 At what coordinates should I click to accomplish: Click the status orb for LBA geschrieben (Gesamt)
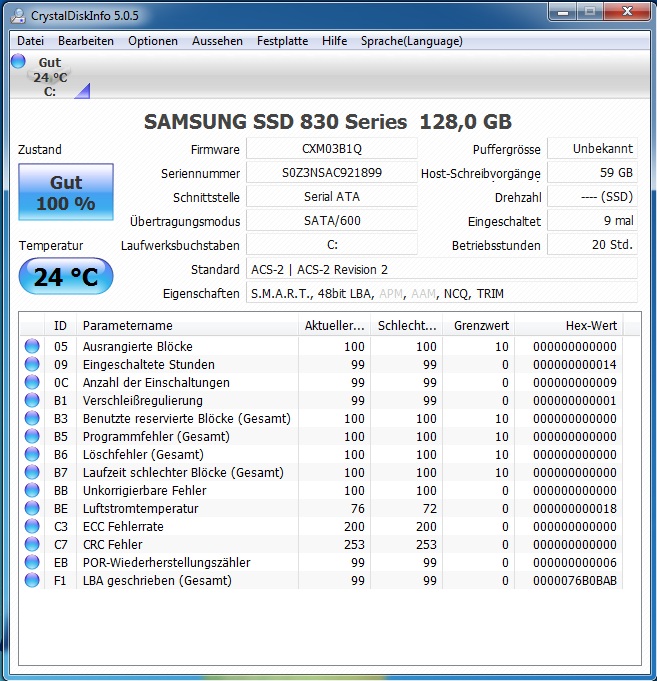[32, 580]
